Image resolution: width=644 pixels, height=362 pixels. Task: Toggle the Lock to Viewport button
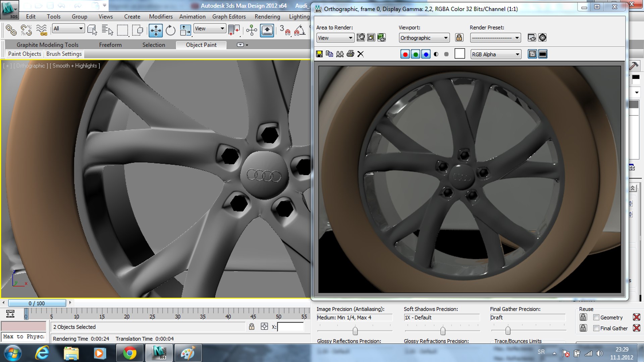point(459,38)
